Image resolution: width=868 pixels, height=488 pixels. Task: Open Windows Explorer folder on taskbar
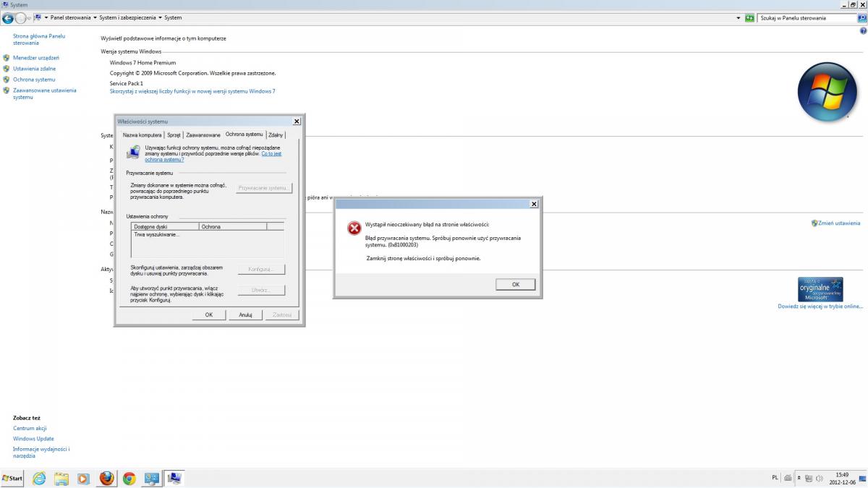click(x=61, y=478)
